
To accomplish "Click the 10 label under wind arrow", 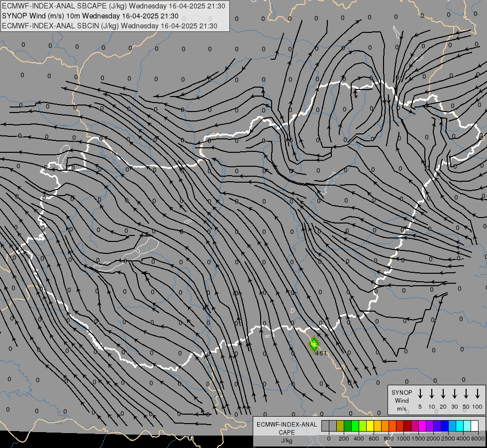I will (x=432, y=407).
